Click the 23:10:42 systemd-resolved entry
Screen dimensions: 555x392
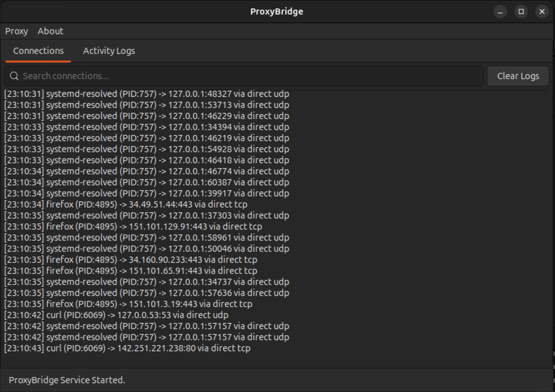146,326
